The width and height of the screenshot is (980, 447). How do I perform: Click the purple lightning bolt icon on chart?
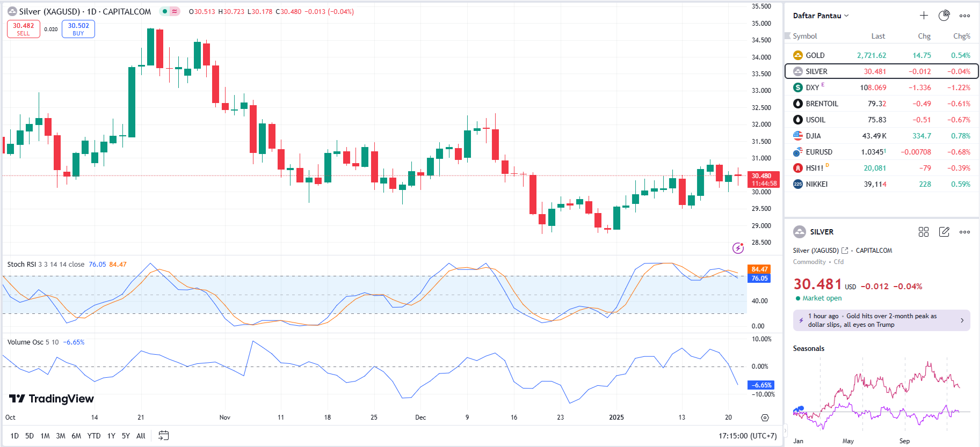738,248
